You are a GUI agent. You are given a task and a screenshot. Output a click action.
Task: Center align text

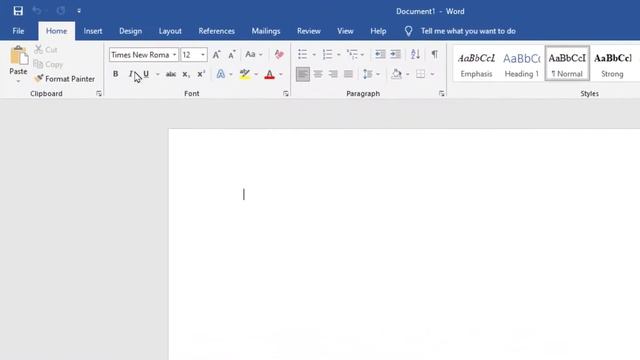coord(318,74)
